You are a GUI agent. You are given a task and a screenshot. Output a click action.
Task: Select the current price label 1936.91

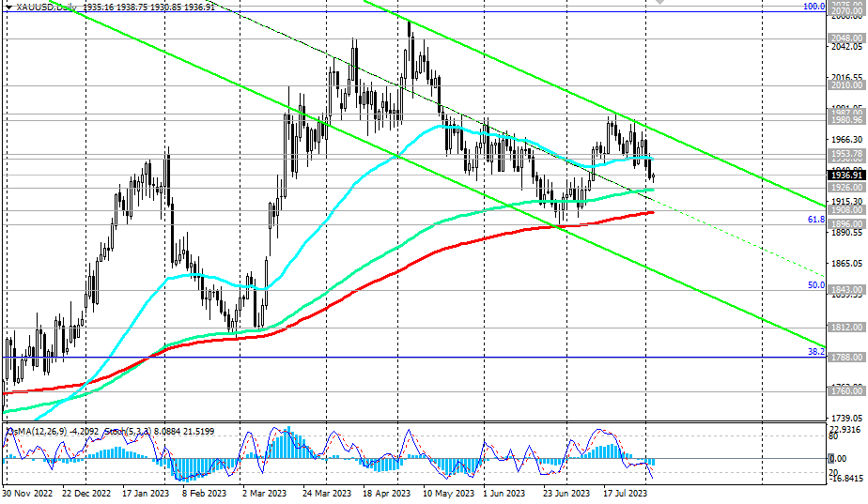coord(847,175)
